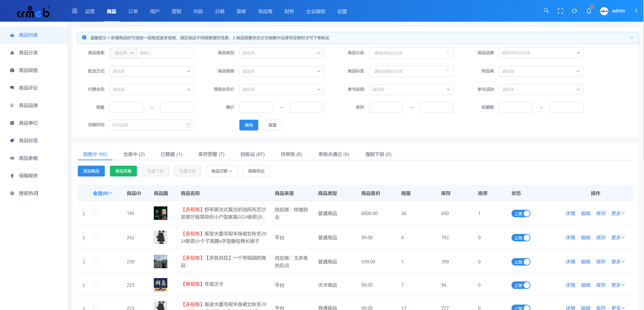Open the 商品分类 filter dropdown
644x310 pixels.
tap(411, 53)
